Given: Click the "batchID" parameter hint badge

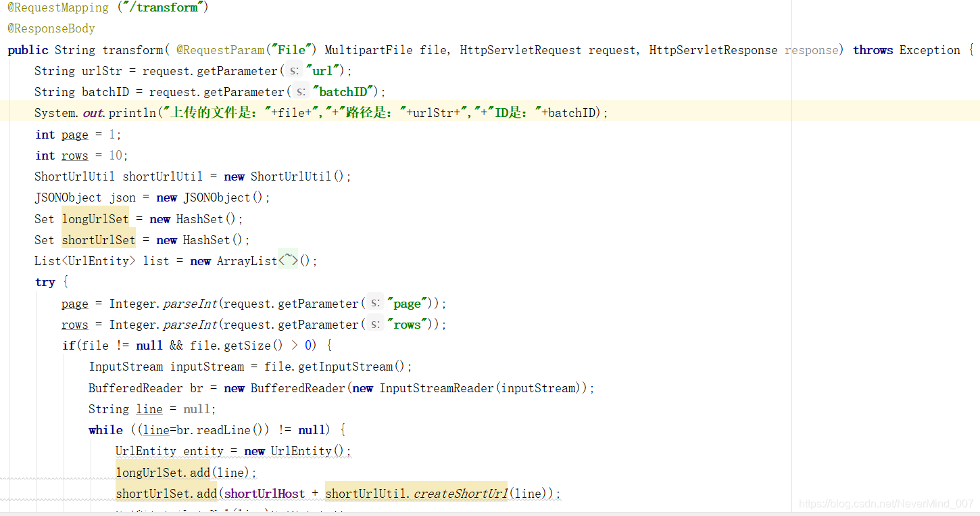Looking at the screenshot, I should 300,91.
